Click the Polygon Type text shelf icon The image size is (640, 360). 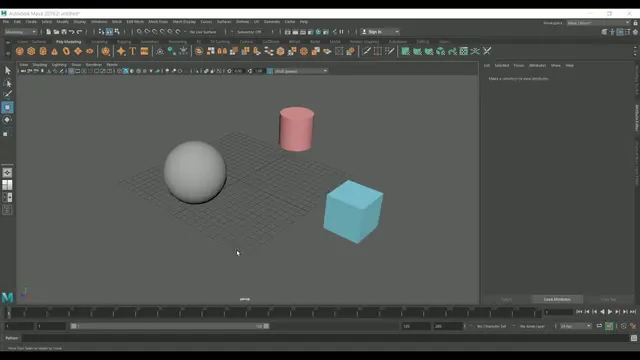coord(133,51)
